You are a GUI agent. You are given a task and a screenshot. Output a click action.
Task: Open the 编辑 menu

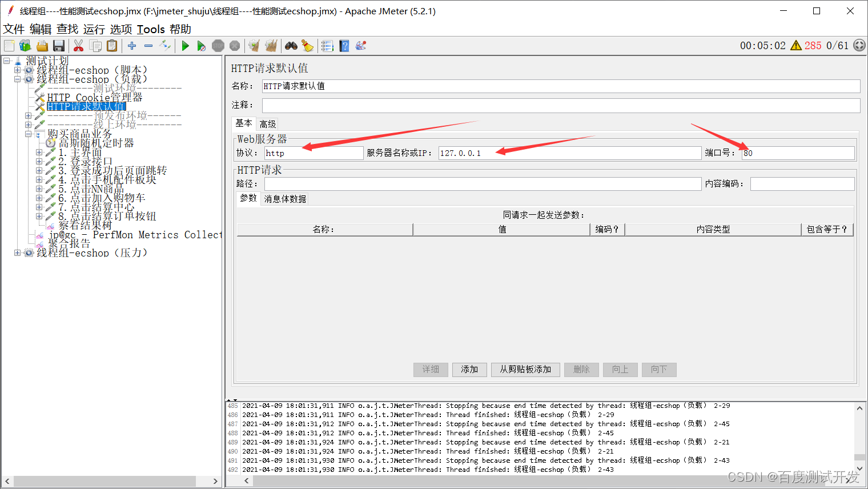[x=41, y=29]
